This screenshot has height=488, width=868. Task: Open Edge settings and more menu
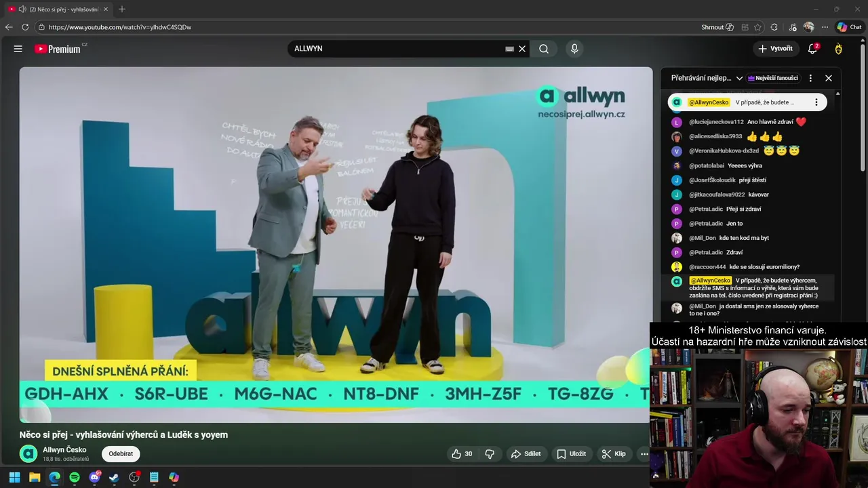coord(825,27)
